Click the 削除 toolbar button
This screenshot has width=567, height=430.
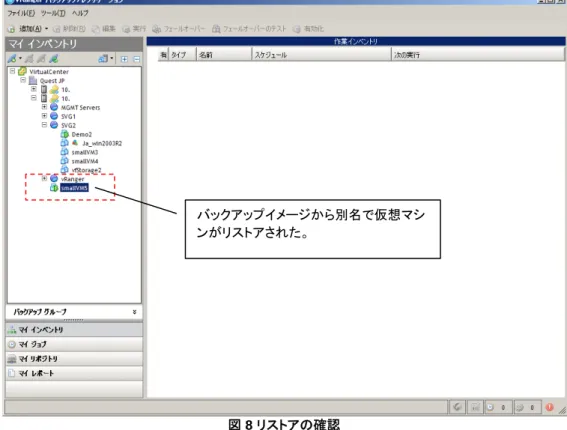coord(69,29)
